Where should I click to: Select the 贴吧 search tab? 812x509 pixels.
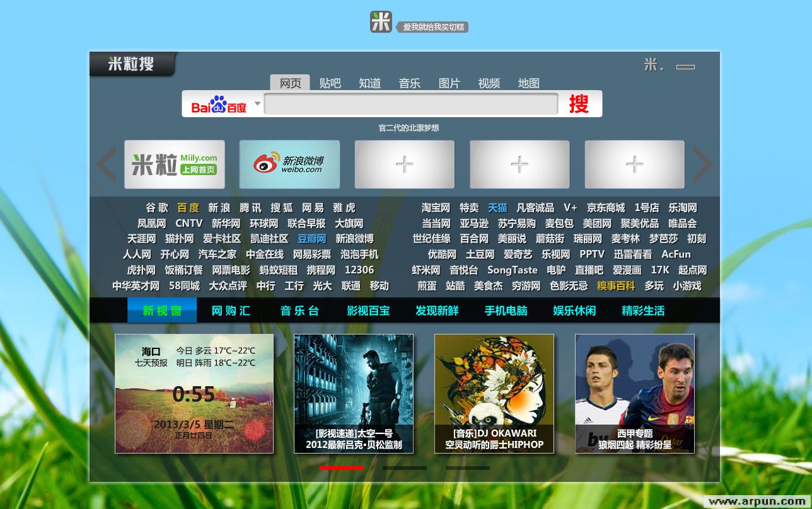click(330, 83)
